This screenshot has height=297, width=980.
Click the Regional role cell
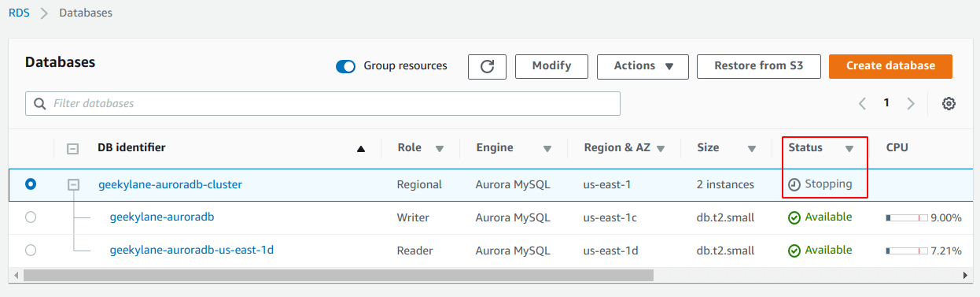coord(419,184)
